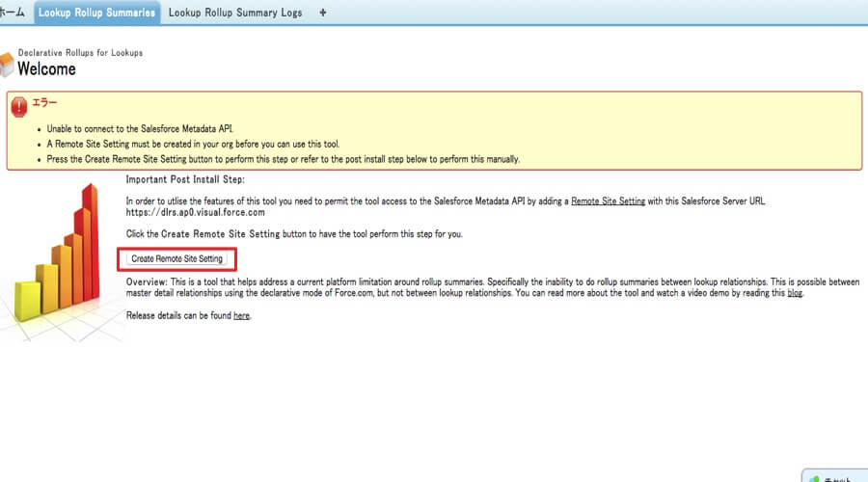Click the Welcome page heading

(46, 69)
